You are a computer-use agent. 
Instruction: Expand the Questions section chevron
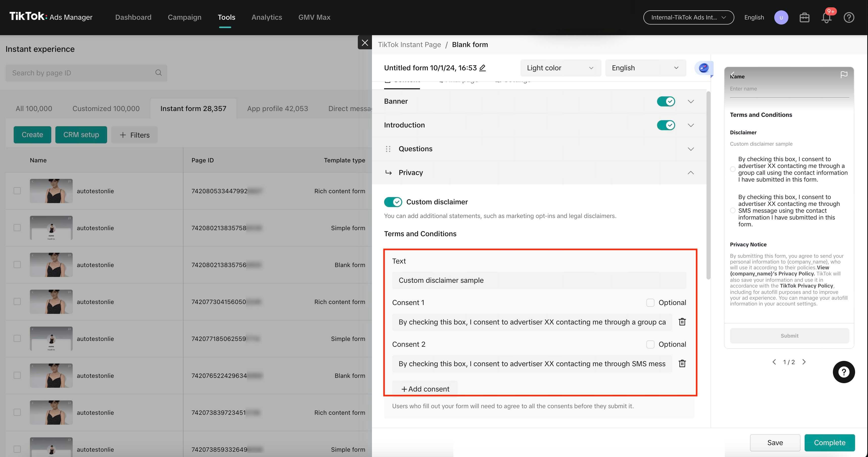pos(690,149)
